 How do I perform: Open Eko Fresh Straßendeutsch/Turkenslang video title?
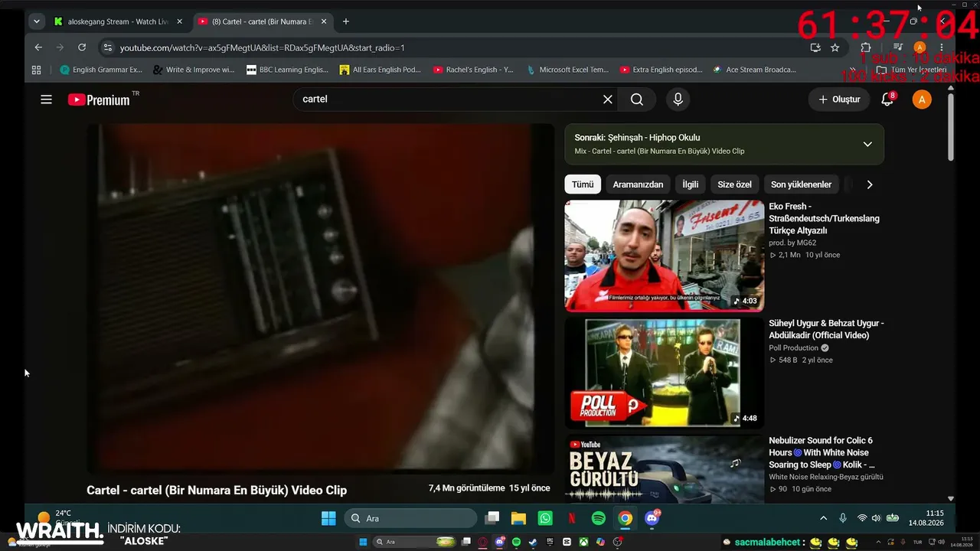click(x=824, y=218)
